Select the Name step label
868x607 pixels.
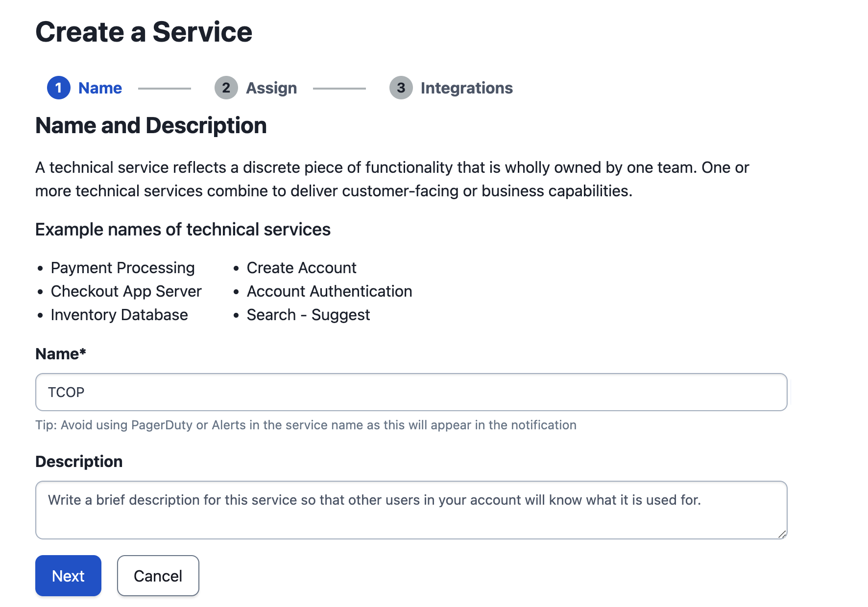(x=100, y=88)
